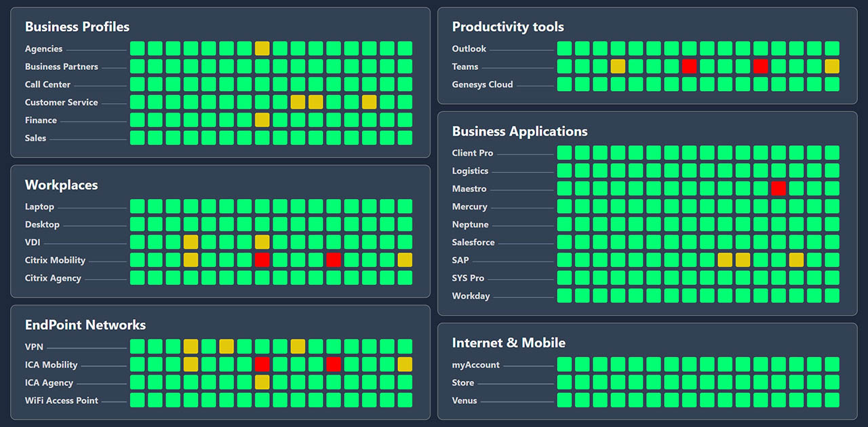Open the Genesys Cloud row label

[482, 85]
